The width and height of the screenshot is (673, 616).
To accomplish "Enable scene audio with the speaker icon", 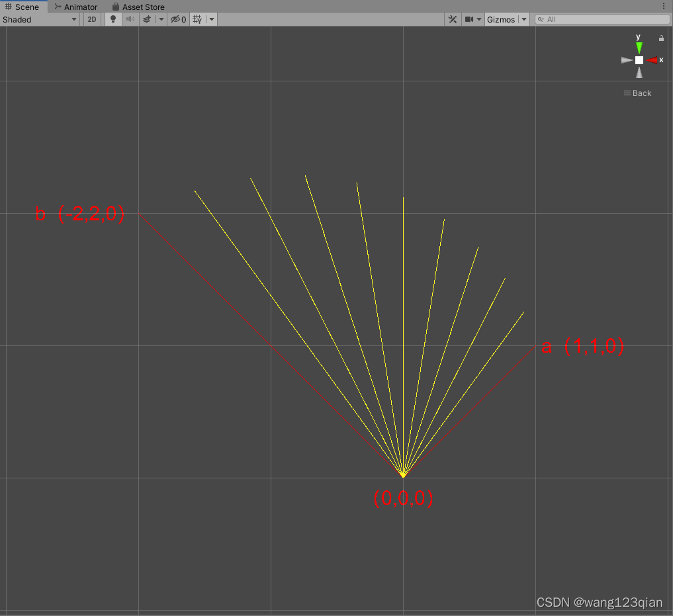I will 130,19.
